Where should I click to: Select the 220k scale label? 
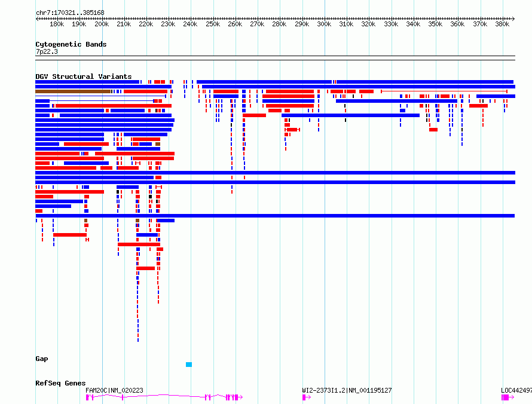[146, 24]
